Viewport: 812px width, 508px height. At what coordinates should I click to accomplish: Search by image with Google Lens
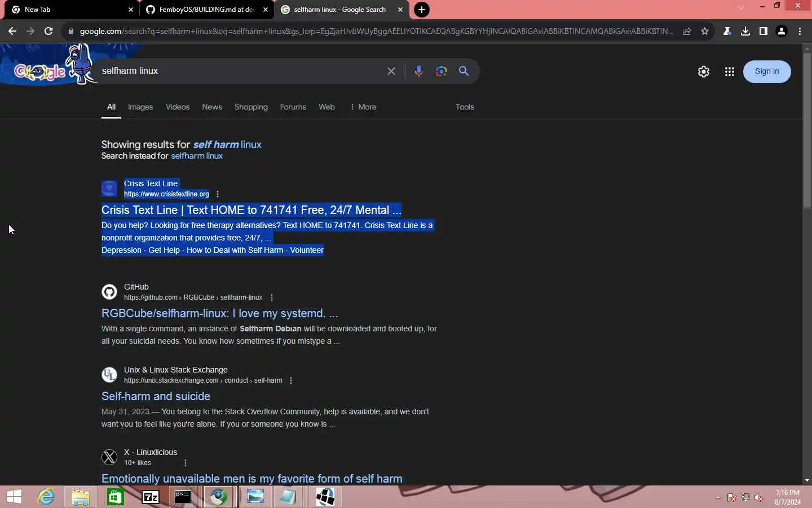(442, 71)
